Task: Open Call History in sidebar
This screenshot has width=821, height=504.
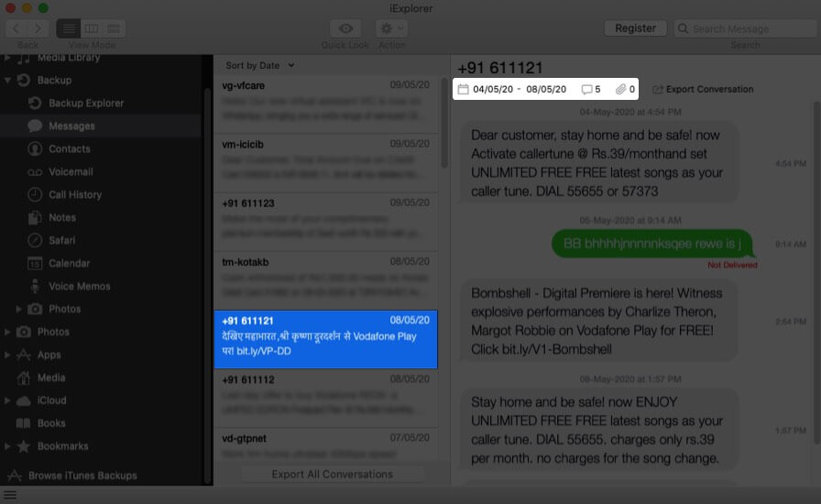Action: [x=75, y=194]
